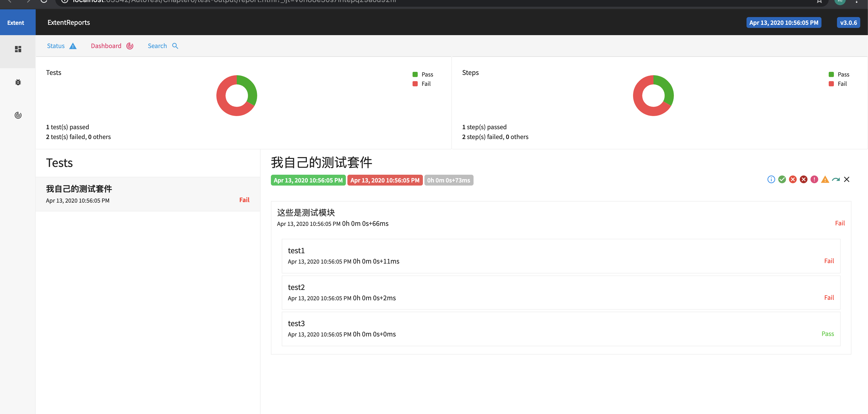Open the Tests view in sidebar
This screenshot has width=868, height=414.
[x=18, y=49]
